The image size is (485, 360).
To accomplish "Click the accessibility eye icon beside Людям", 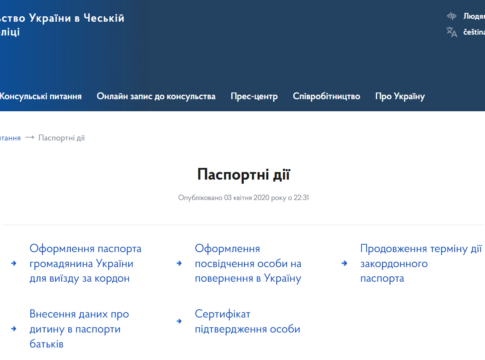I will (451, 16).
